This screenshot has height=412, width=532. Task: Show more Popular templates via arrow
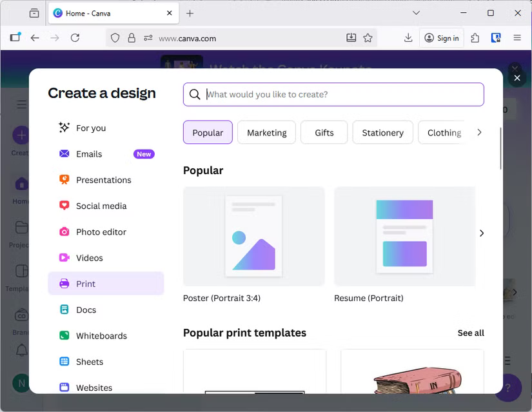click(x=482, y=233)
